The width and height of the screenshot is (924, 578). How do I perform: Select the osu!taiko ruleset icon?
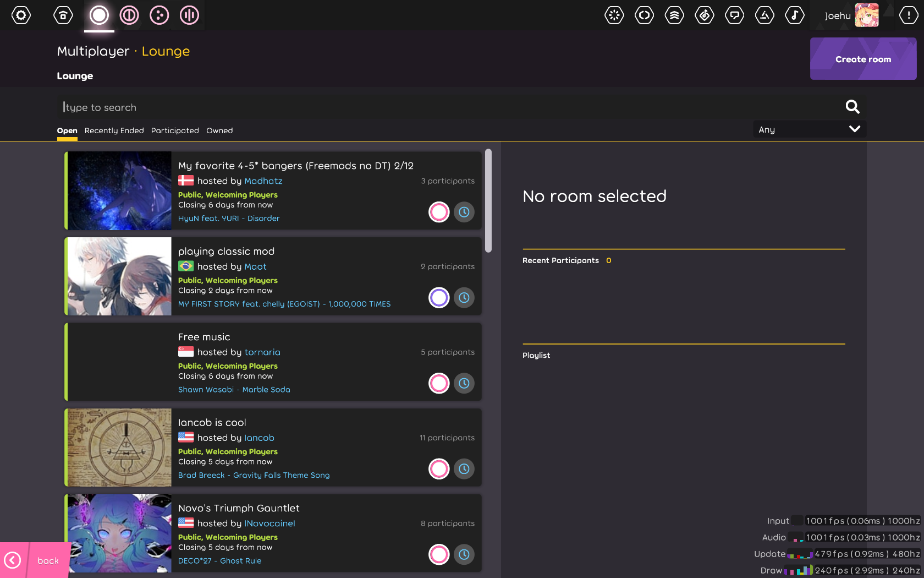[129, 15]
